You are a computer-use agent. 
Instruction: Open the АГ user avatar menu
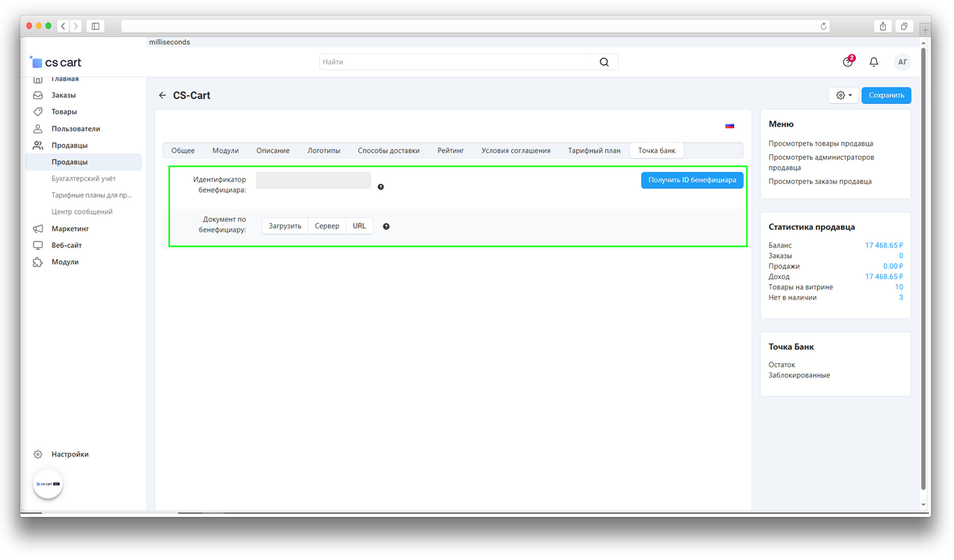(902, 62)
